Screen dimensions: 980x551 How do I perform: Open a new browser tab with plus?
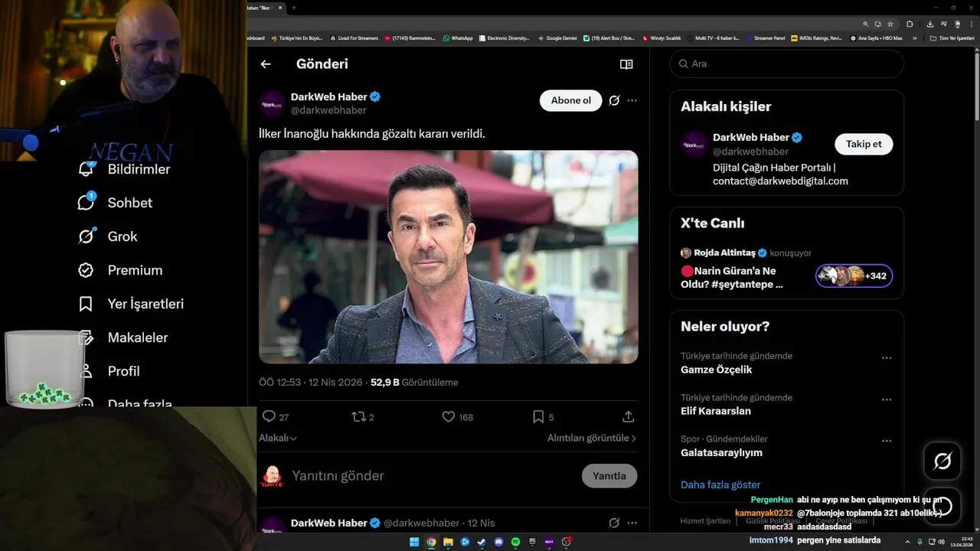pos(293,8)
